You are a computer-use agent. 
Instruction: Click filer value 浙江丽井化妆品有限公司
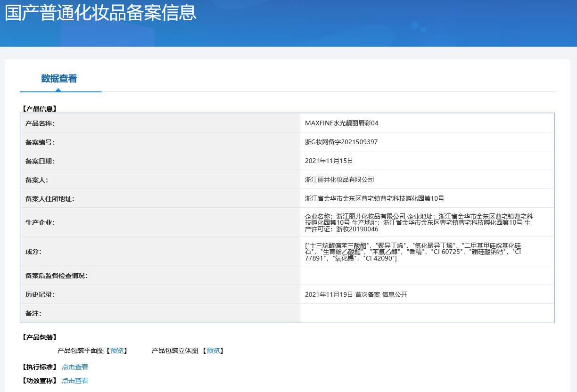click(x=339, y=180)
